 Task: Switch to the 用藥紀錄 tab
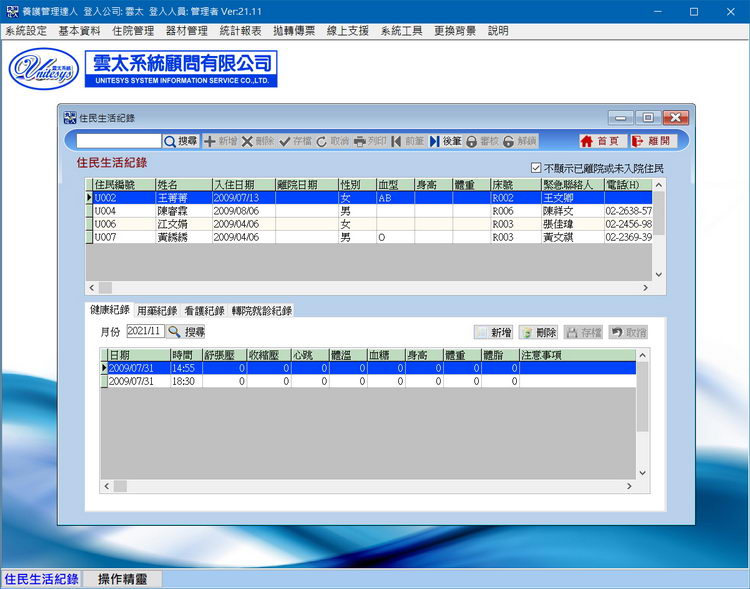157,311
